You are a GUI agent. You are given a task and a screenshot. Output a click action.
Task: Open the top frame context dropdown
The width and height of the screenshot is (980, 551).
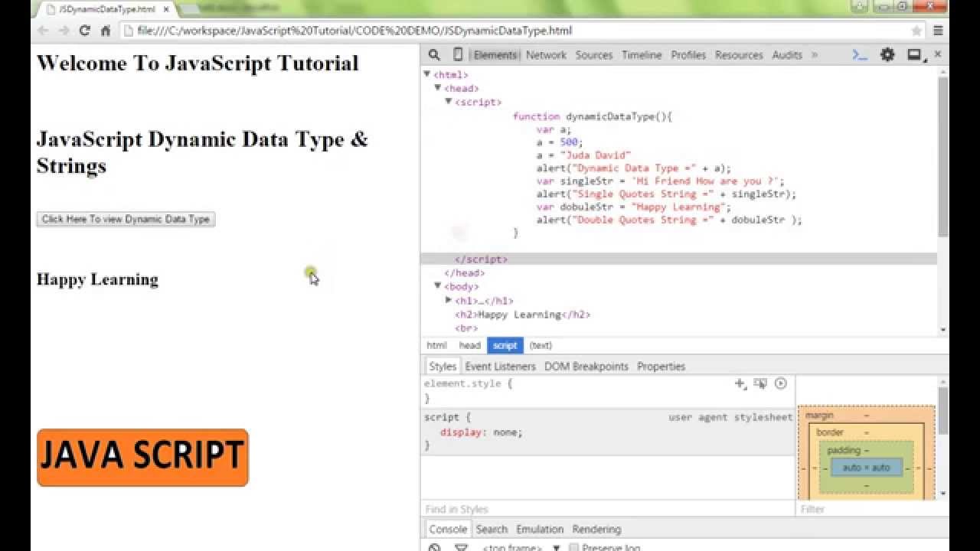point(520,547)
